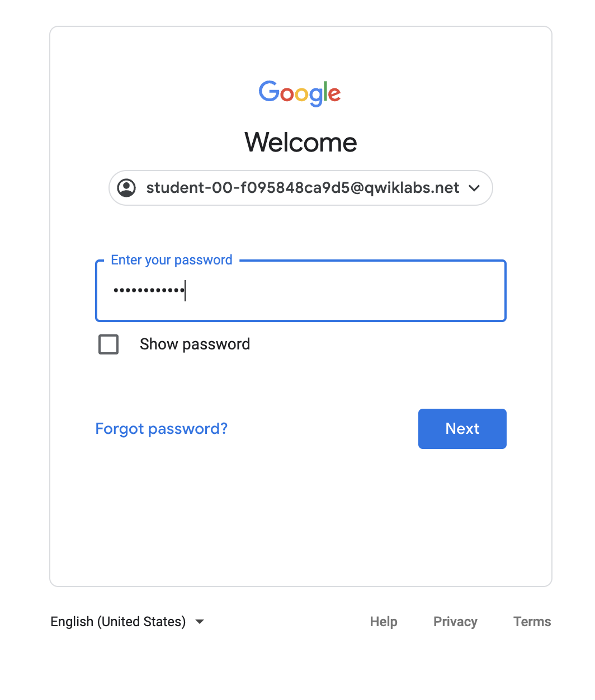Open the English (United States) language dropdown

click(x=119, y=621)
